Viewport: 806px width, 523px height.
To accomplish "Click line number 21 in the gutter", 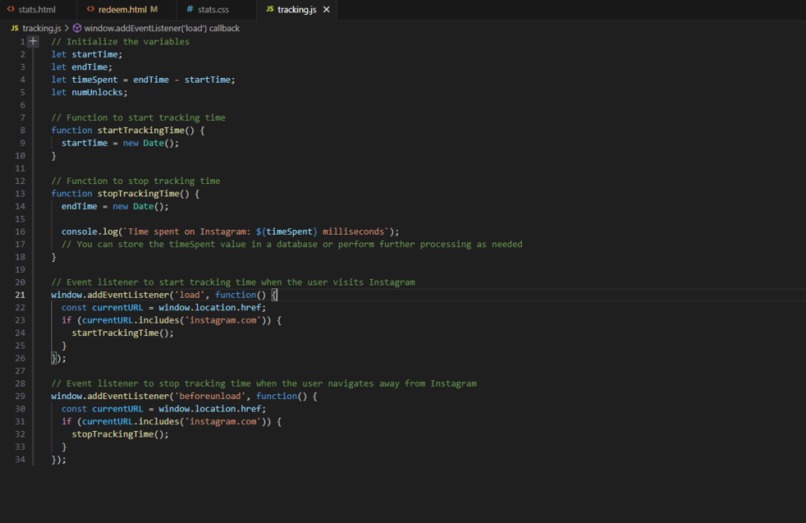I will 20,295.
